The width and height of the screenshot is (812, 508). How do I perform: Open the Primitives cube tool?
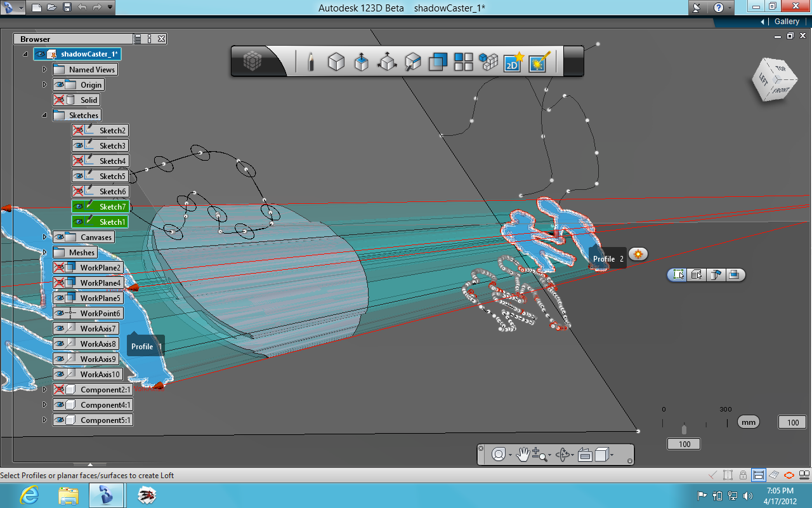pyautogui.click(x=336, y=62)
